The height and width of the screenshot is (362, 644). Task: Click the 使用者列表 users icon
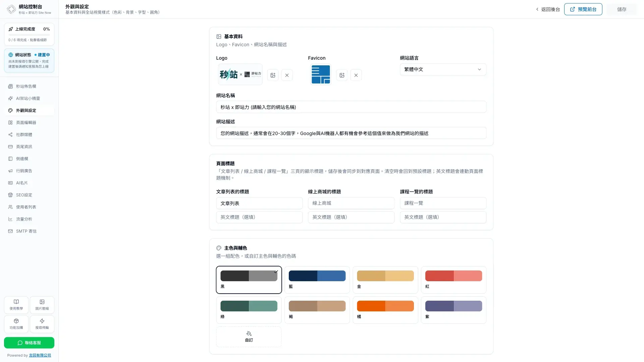(10, 207)
